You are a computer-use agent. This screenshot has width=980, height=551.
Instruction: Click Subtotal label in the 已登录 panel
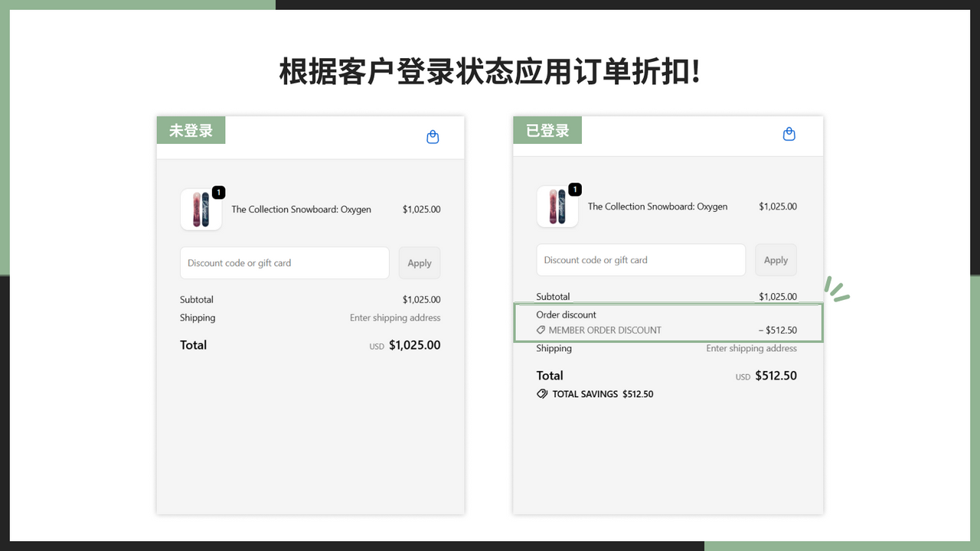tap(553, 297)
